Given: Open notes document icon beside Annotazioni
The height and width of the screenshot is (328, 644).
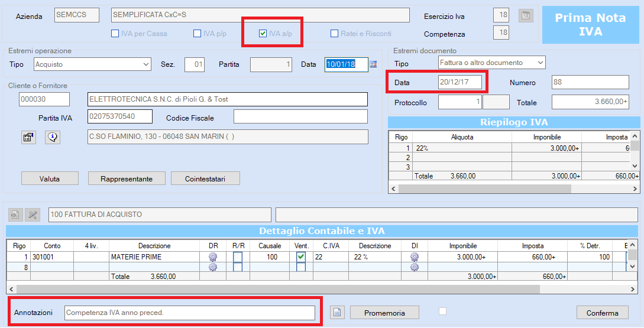Looking at the screenshot, I should point(337,313).
